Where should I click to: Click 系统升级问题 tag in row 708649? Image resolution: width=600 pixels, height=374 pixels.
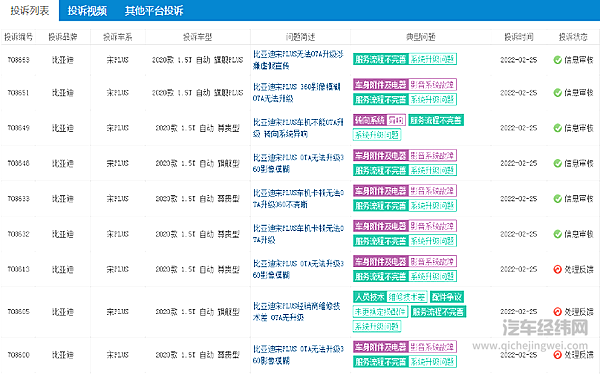tap(377, 135)
